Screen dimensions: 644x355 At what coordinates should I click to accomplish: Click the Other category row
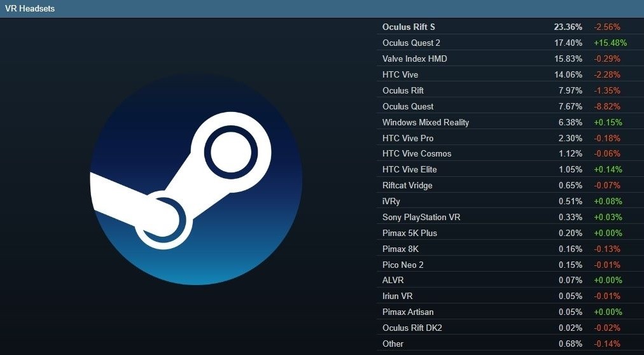point(393,344)
